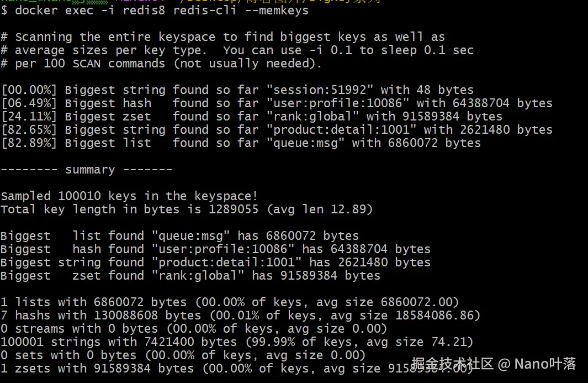Select the Biggest hash found summary line
Image resolution: width=588 pixels, height=383 pixels.
point(216,249)
